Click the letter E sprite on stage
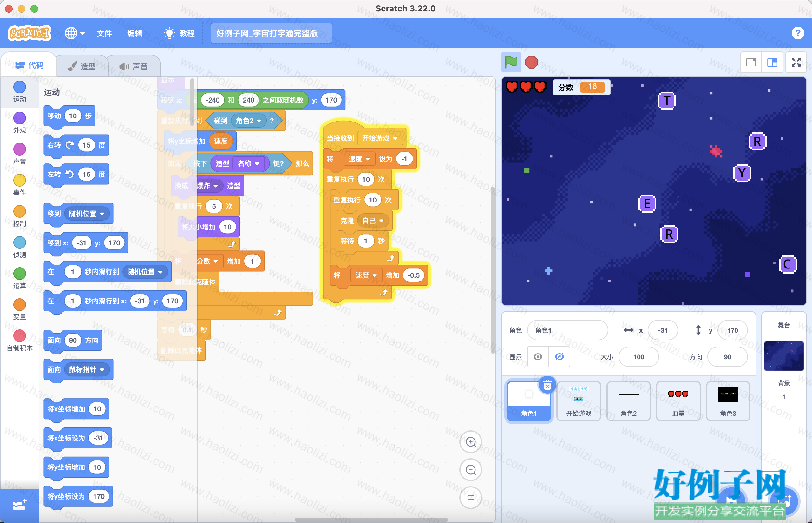Viewport: 812px width, 523px height. [647, 204]
